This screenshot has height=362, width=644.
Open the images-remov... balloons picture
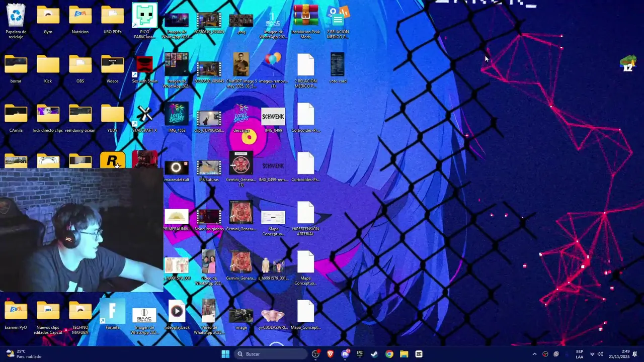(273, 70)
